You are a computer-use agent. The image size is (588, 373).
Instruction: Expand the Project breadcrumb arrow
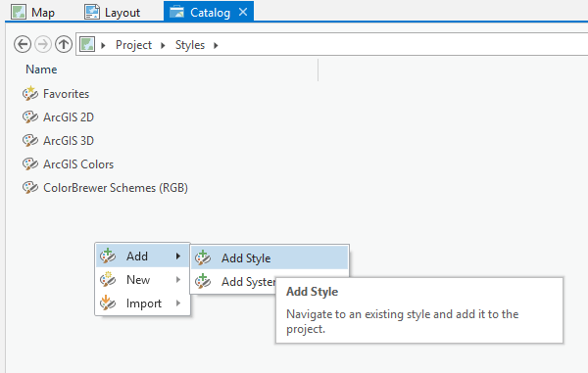coord(163,45)
